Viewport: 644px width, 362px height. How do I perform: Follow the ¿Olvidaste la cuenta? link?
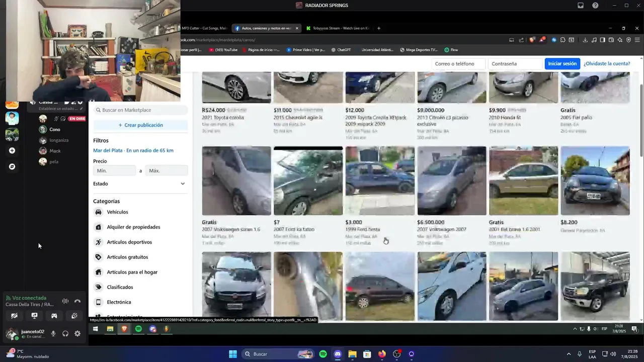click(x=607, y=64)
